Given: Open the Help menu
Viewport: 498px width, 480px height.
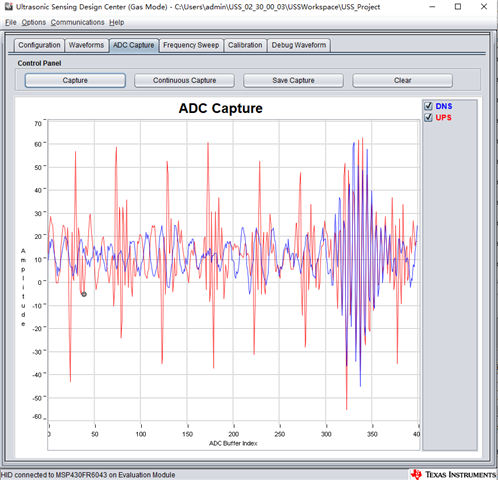Looking at the screenshot, I should 117,22.
